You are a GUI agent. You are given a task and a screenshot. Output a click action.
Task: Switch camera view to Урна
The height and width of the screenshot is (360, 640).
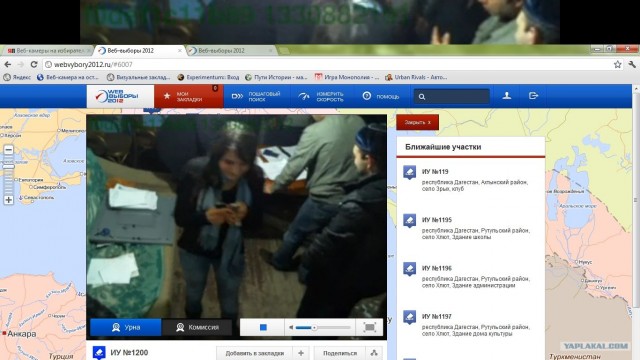[x=126, y=327]
